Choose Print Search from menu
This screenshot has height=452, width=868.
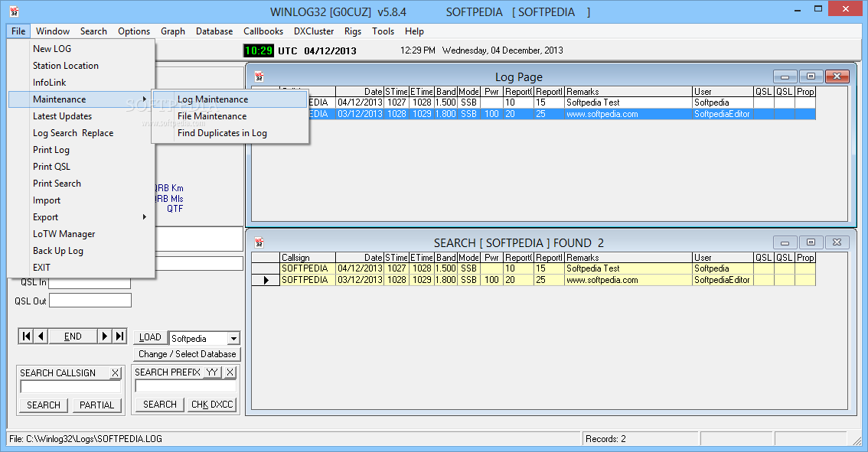(82, 183)
